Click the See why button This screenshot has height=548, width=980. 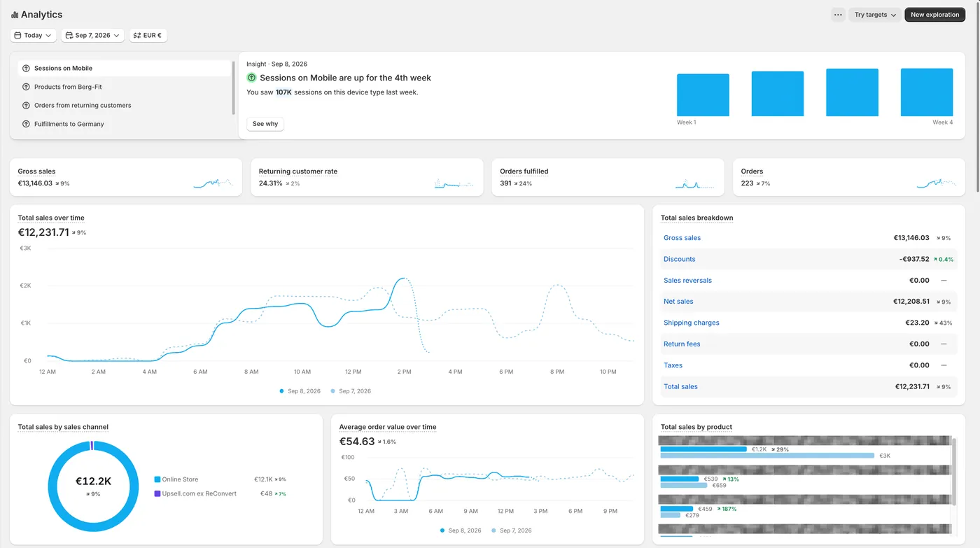tap(265, 124)
